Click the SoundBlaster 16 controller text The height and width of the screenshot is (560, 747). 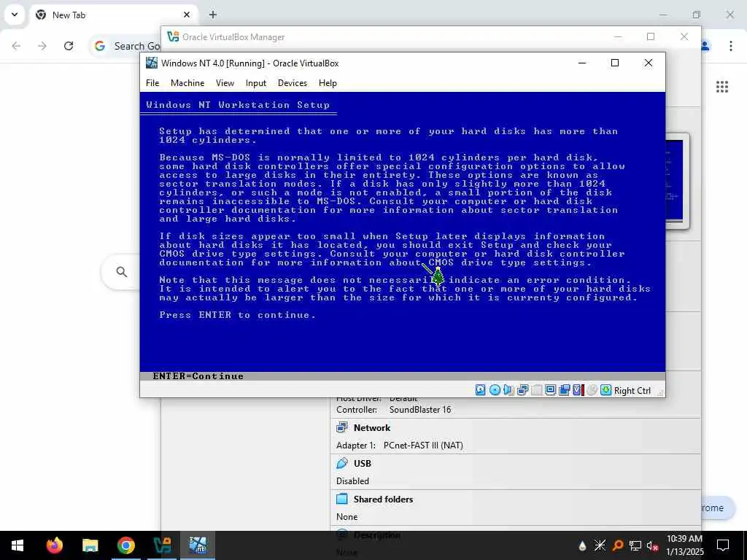[420, 410]
